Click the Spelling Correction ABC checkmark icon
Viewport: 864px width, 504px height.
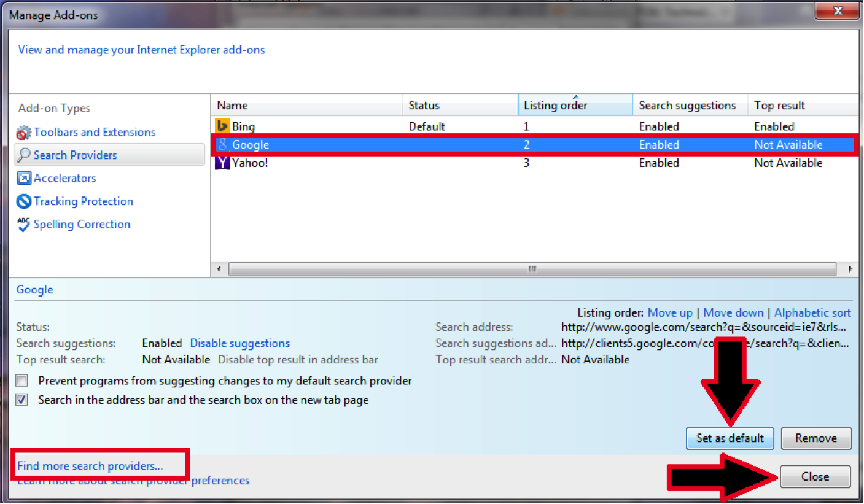point(24,224)
